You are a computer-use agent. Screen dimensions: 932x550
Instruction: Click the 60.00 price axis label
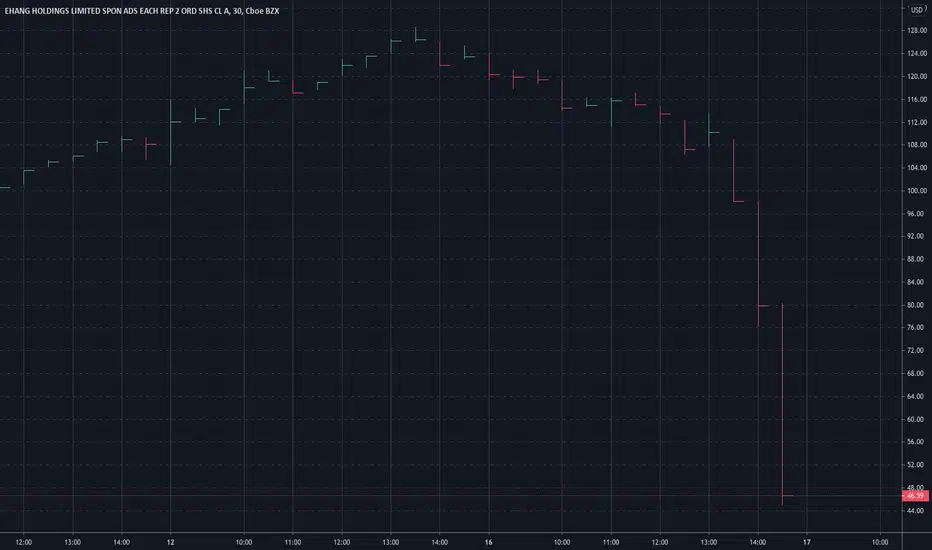tap(917, 419)
